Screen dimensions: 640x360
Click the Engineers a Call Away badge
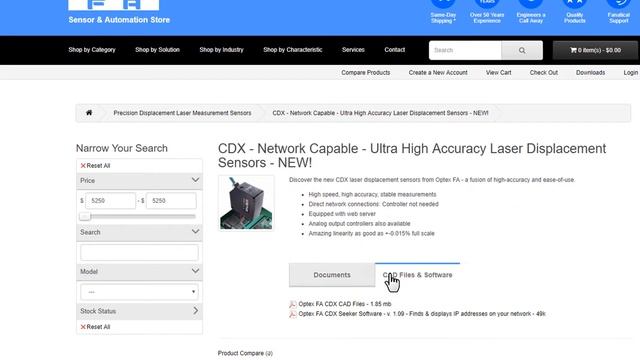(531, 12)
